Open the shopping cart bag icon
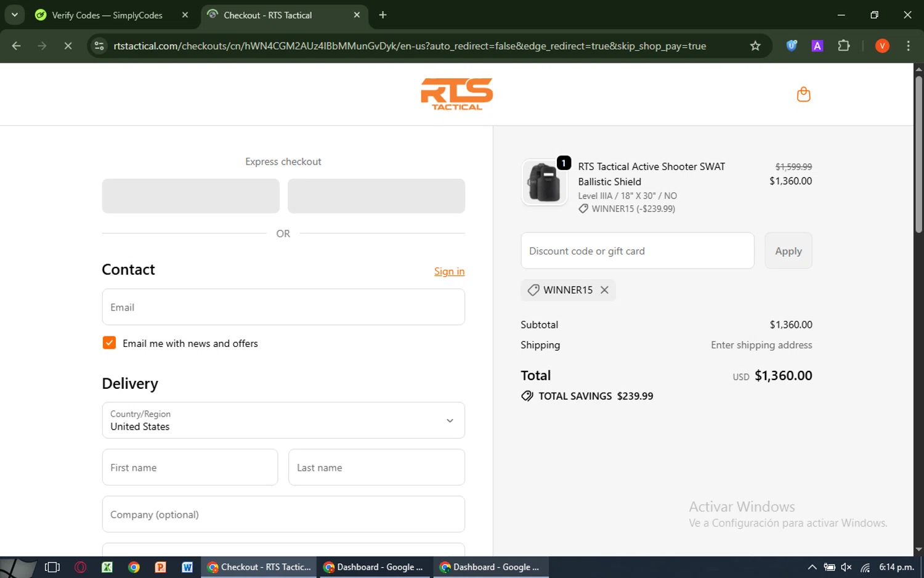Viewport: 924px width, 578px height. tap(803, 94)
